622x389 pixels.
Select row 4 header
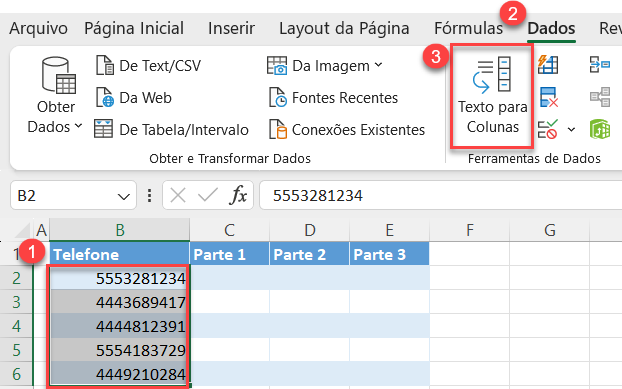click(16, 326)
